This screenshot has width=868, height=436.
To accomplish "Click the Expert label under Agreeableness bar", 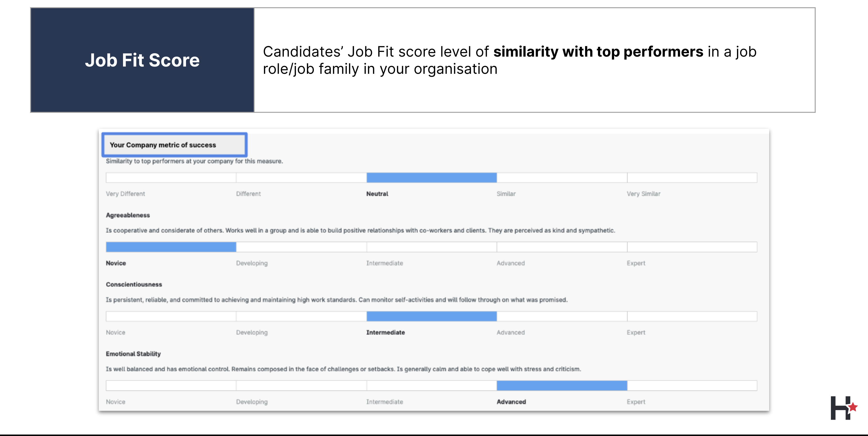I will 636,263.
